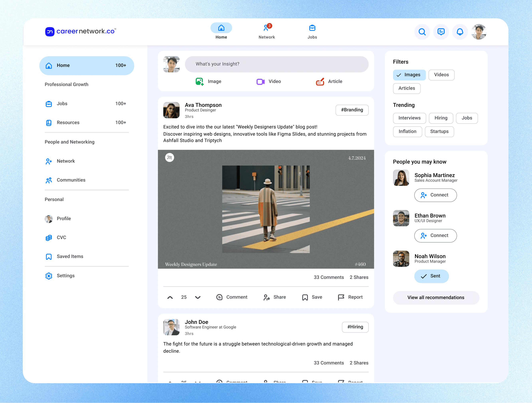This screenshot has height=403, width=532.
Task: Toggle the Articles filter chip
Action: pos(406,88)
